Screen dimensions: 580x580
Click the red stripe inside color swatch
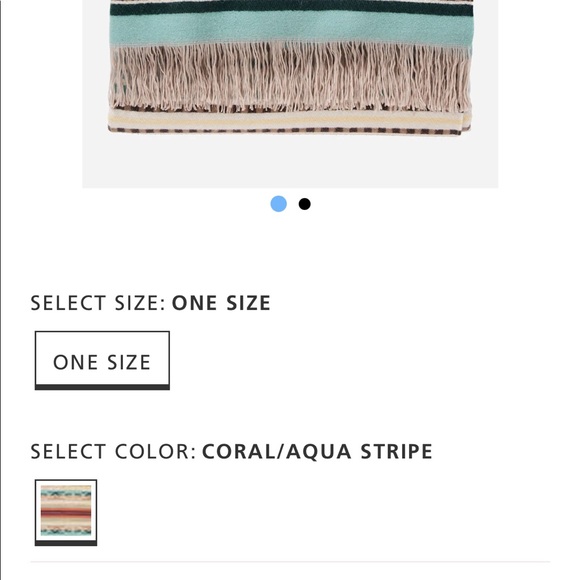66,512
